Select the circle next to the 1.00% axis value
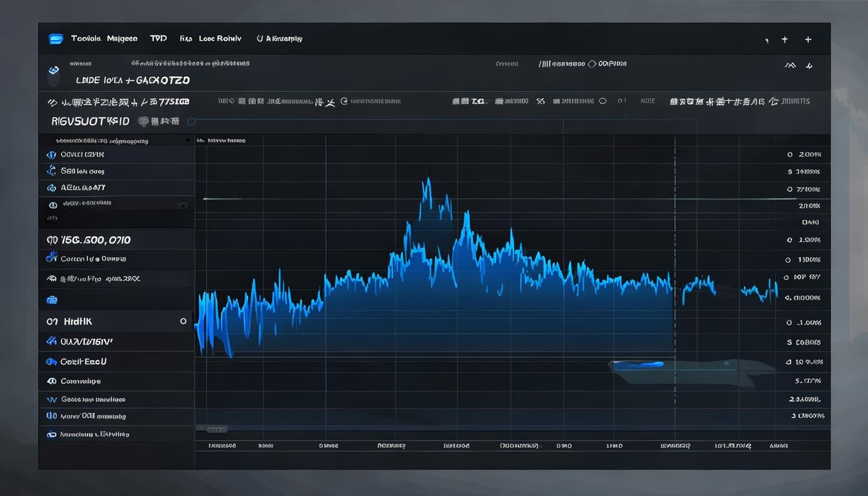 click(x=789, y=240)
